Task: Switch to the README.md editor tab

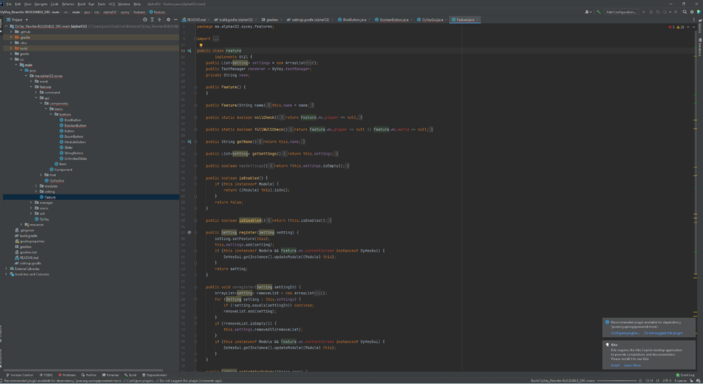Action: pyautogui.click(x=195, y=20)
